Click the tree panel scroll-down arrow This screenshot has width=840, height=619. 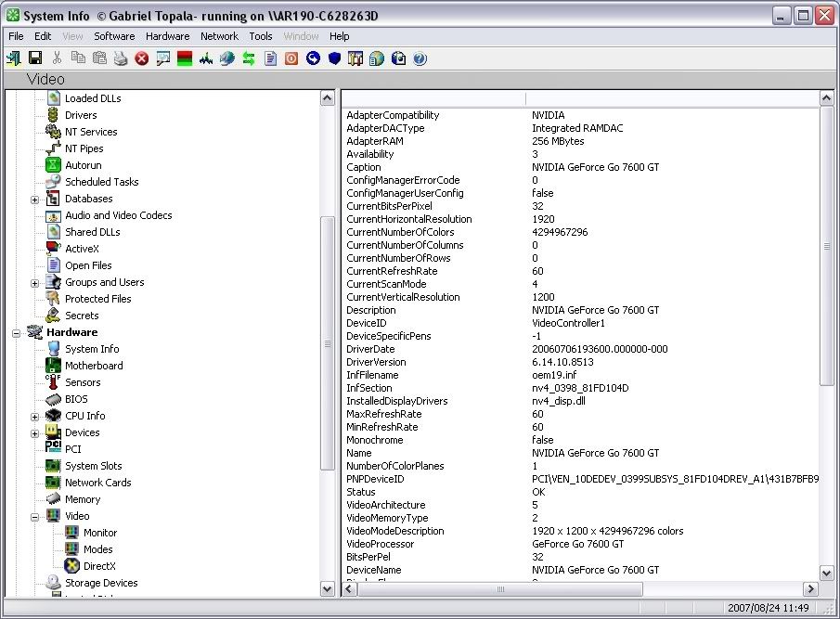coord(328,589)
